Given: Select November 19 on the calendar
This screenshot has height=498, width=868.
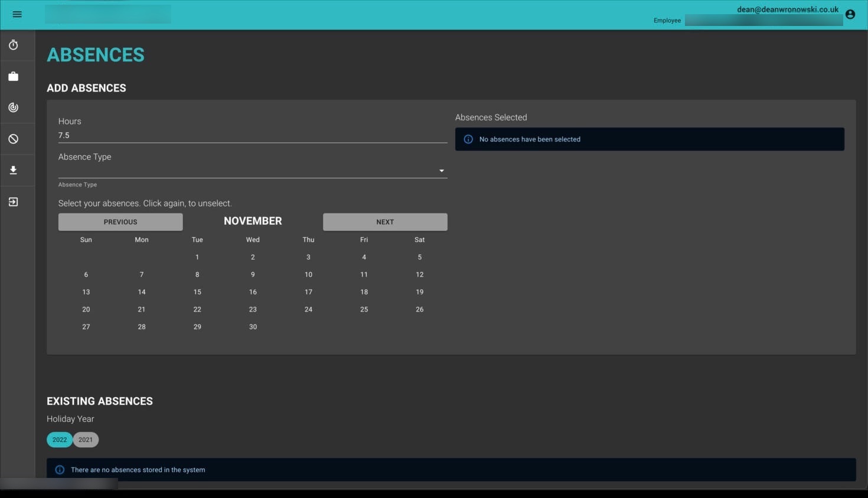Looking at the screenshot, I should (420, 292).
